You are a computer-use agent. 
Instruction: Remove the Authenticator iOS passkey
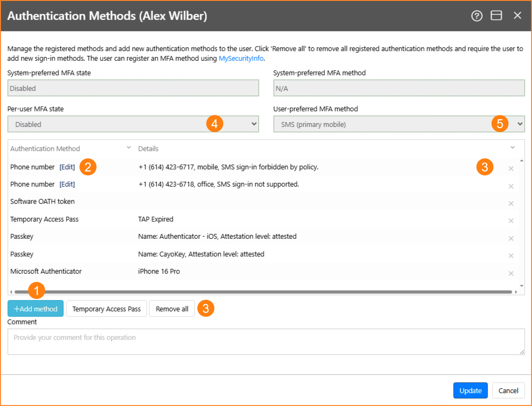[511, 238]
